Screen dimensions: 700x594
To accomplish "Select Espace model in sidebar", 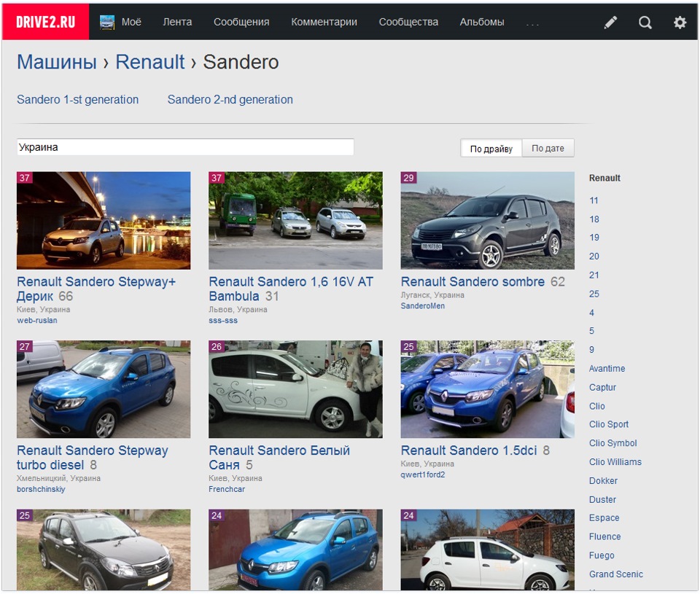I will (x=604, y=517).
